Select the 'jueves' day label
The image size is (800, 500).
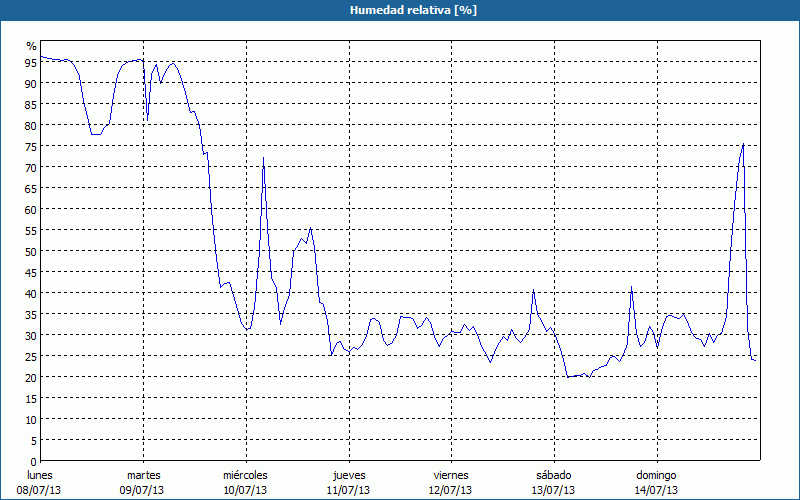point(349,476)
